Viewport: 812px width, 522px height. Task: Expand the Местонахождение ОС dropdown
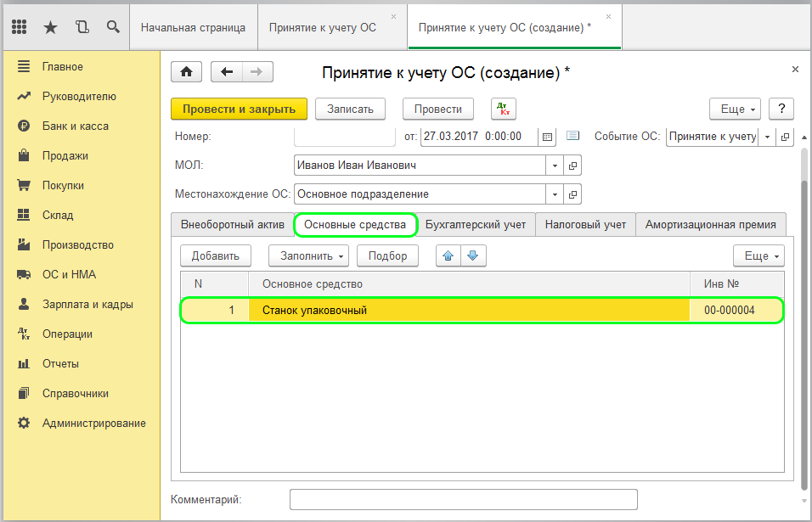pyautogui.click(x=555, y=194)
